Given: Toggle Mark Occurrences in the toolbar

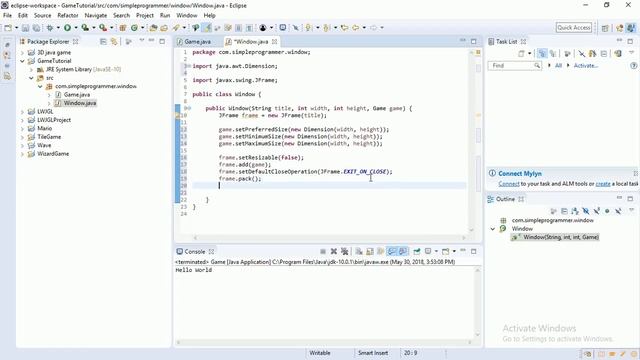Looking at the screenshot, I should (x=207, y=28).
